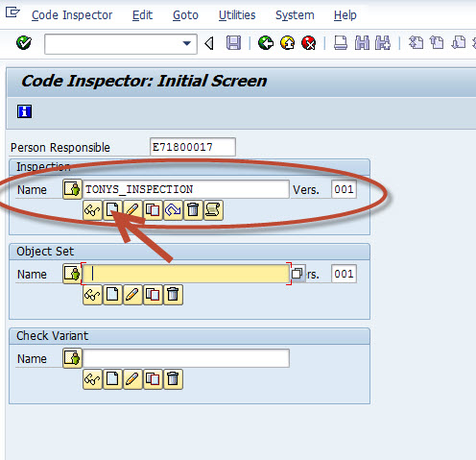476x460 pixels.
Task: Click the Inspection Vers. field 001
Action: [x=344, y=189]
